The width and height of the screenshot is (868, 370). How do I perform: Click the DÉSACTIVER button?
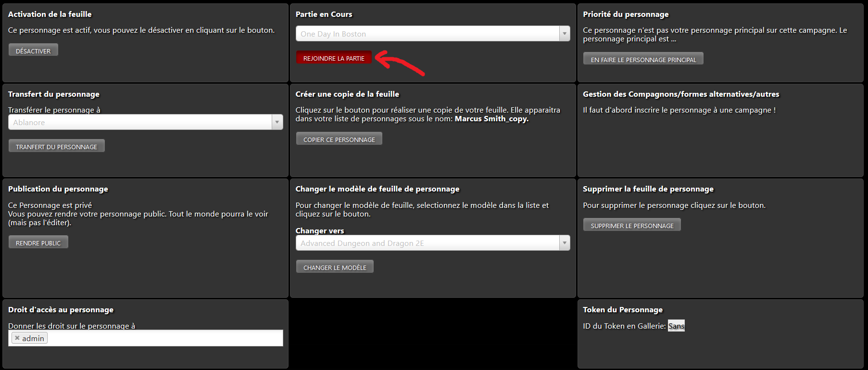(x=33, y=51)
